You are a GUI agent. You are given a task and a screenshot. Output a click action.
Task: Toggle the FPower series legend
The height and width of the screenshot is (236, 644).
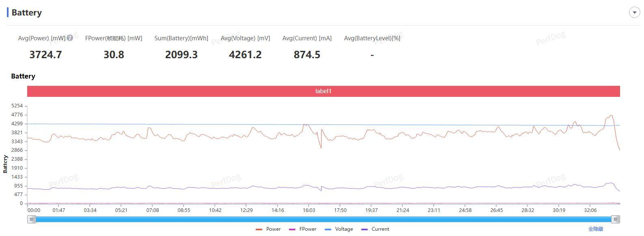[x=303, y=229]
